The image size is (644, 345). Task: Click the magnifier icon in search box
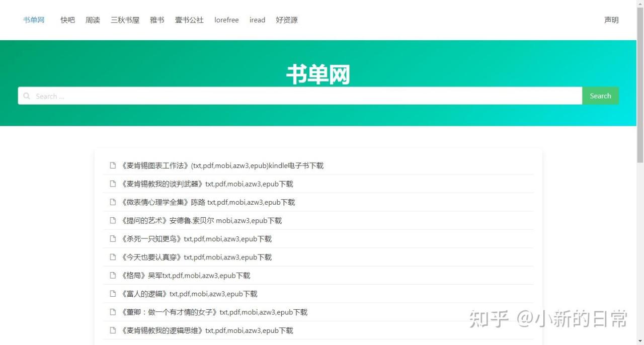click(x=27, y=96)
